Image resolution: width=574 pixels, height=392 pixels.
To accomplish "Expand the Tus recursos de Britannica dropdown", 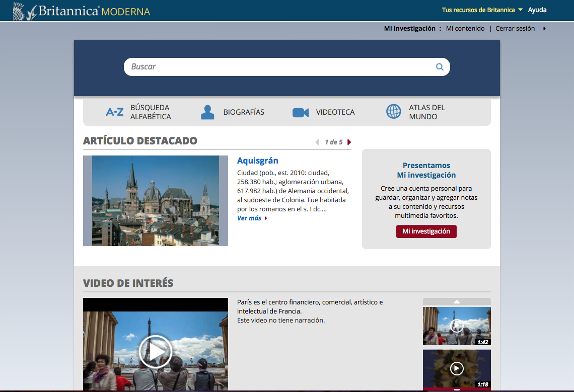I will (x=482, y=10).
